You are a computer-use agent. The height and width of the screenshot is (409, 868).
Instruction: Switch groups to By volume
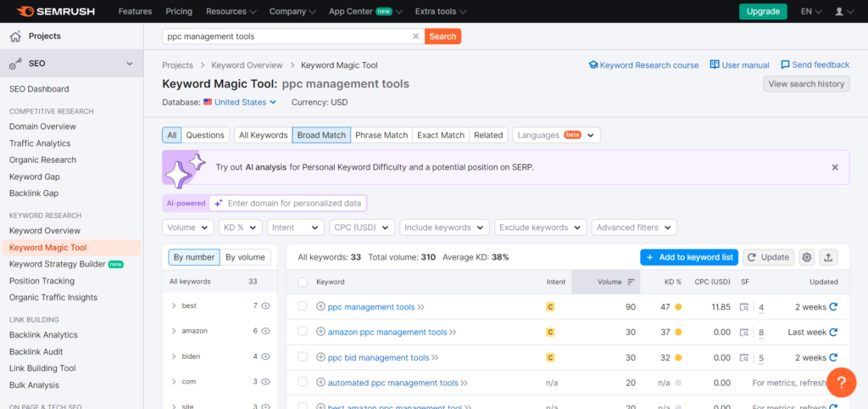click(x=246, y=257)
